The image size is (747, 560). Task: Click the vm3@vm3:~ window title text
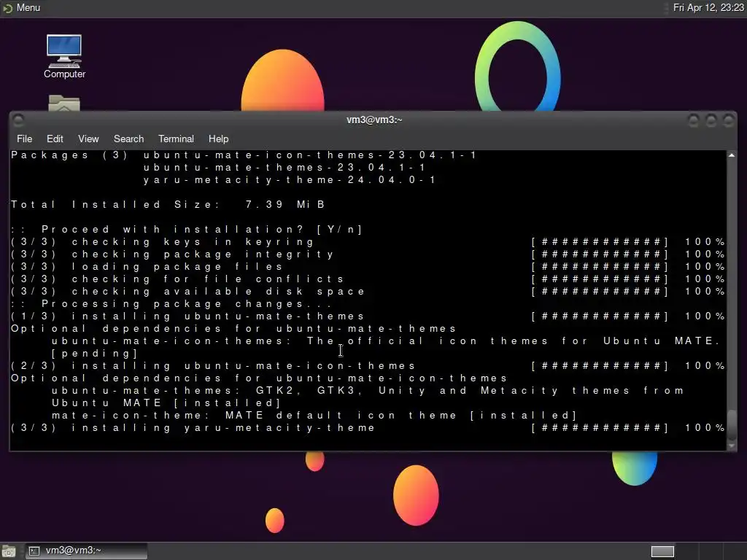(374, 120)
